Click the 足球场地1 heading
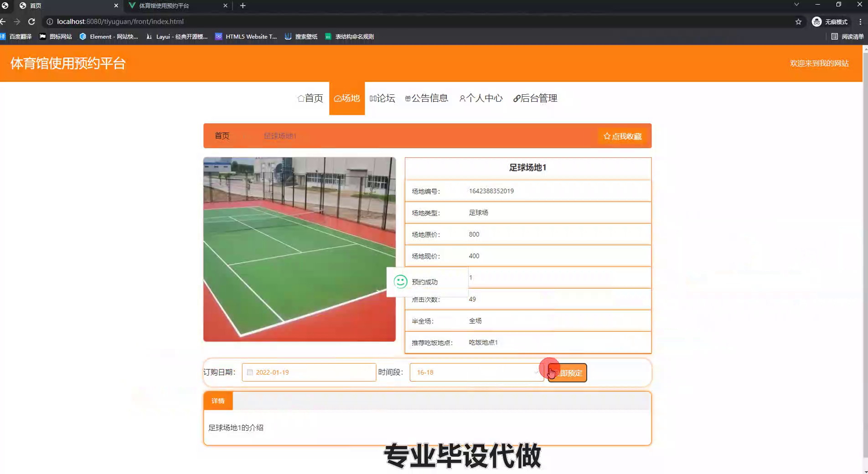 click(528, 168)
